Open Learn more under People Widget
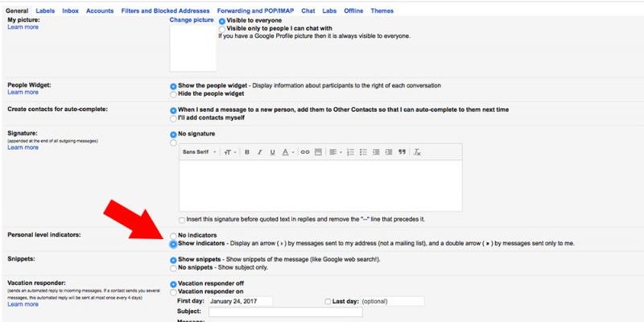This screenshot has width=644, height=322. click(23, 93)
